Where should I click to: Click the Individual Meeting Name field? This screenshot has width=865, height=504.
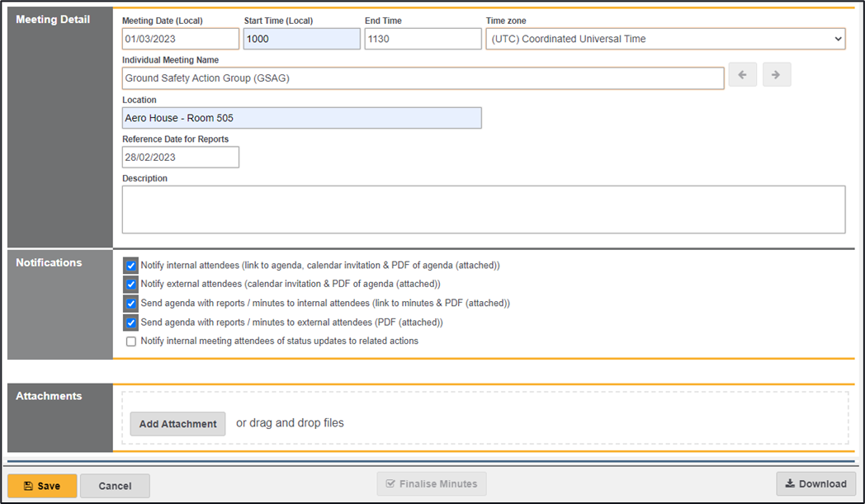(x=423, y=78)
